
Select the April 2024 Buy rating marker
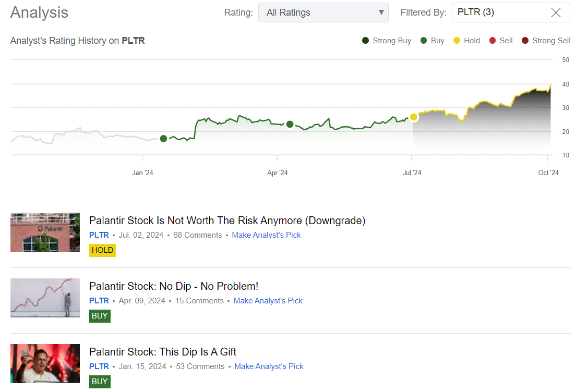click(290, 124)
